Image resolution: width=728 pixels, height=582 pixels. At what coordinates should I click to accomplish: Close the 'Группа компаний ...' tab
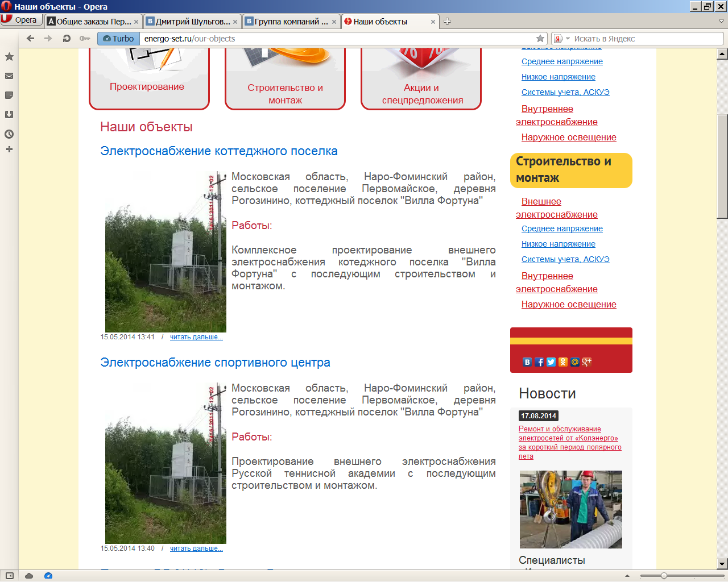[334, 22]
